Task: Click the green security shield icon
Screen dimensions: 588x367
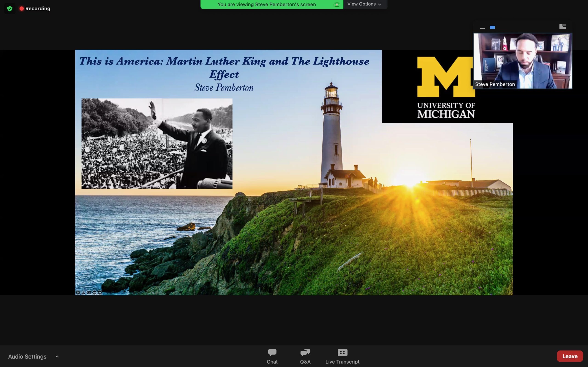Action: (10, 8)
